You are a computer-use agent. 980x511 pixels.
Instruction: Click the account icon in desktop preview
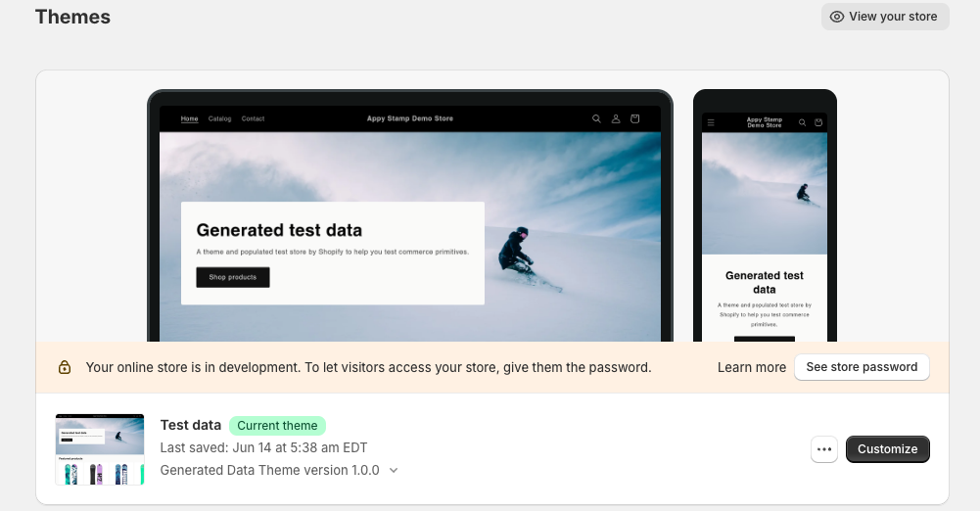coord(616,118)
